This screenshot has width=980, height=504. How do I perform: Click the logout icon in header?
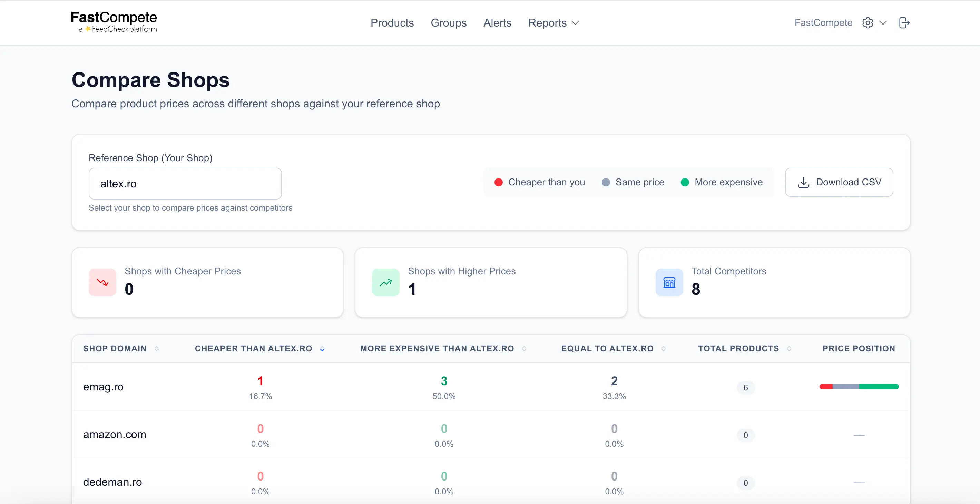coord(904,23)
